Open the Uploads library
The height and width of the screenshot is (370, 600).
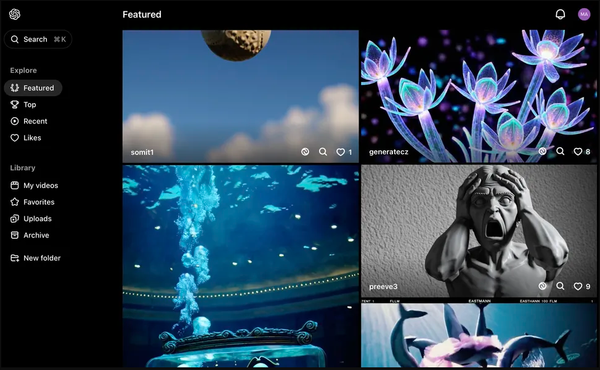pyautogui.click(x=31, y=219)
